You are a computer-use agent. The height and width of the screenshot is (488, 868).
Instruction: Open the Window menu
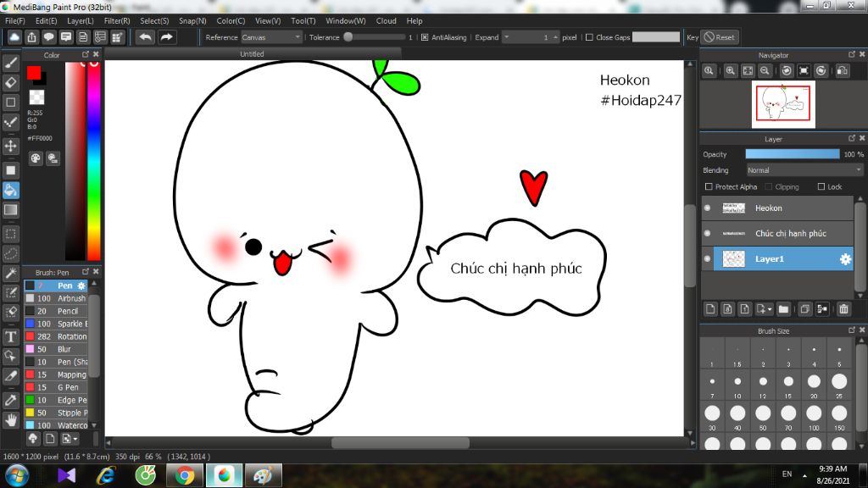(x=346, y=21)
